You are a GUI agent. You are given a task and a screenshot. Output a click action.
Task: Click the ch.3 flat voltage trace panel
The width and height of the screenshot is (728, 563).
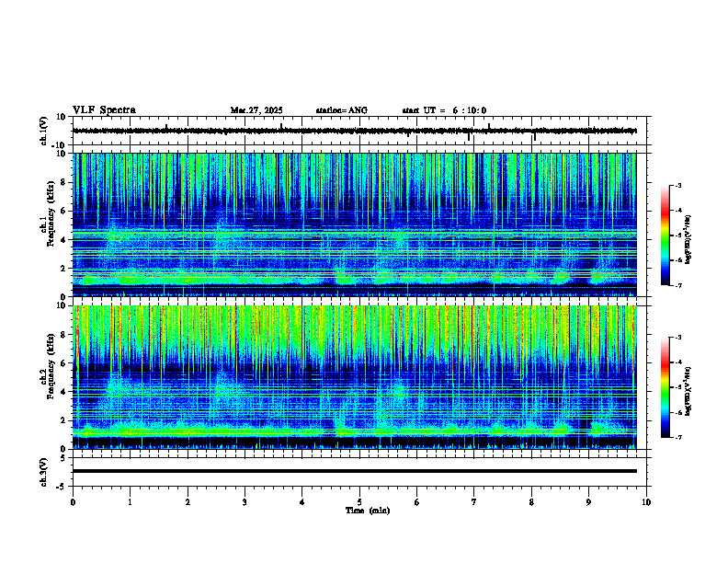(361, 472)
